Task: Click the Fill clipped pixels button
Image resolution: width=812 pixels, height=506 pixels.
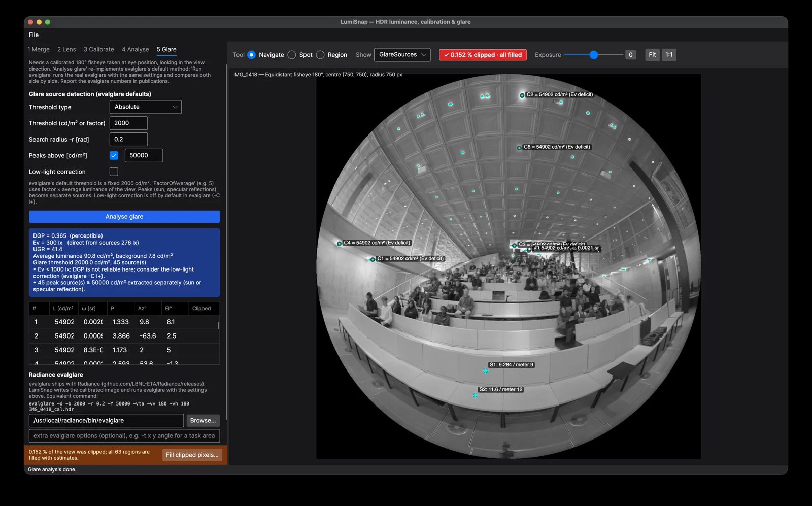Action: 192,455
